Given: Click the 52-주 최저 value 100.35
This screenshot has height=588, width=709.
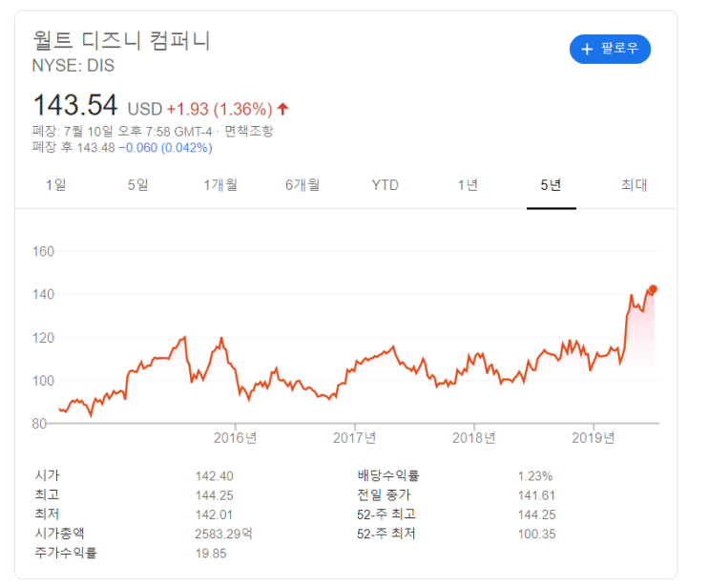Looking at the screenshot, I should point(536,535).
